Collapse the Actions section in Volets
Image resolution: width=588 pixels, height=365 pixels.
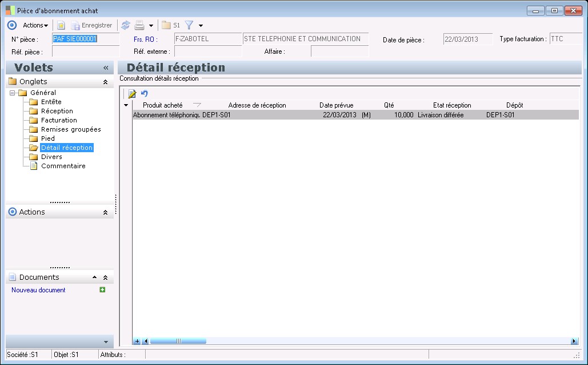coord(105,213)
